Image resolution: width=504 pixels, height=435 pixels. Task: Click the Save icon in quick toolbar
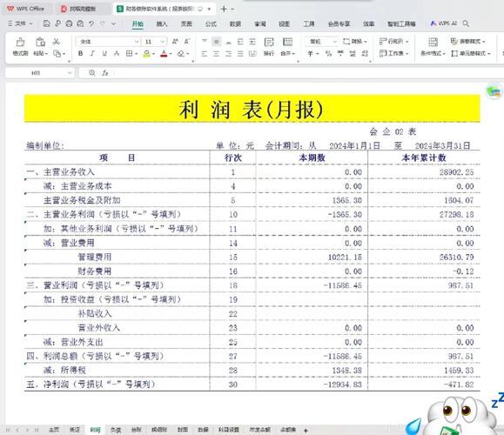[46, 23]
